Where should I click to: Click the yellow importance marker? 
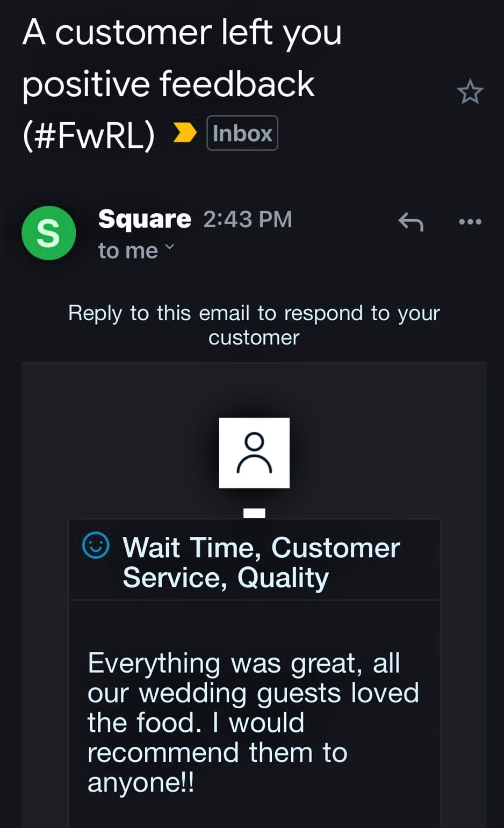[x=185, y=132]
